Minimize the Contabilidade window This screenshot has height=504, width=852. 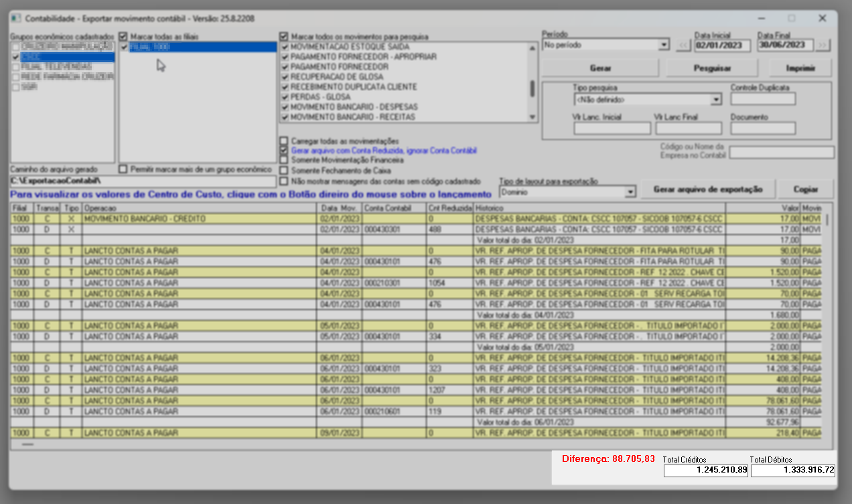coord(760,19)
